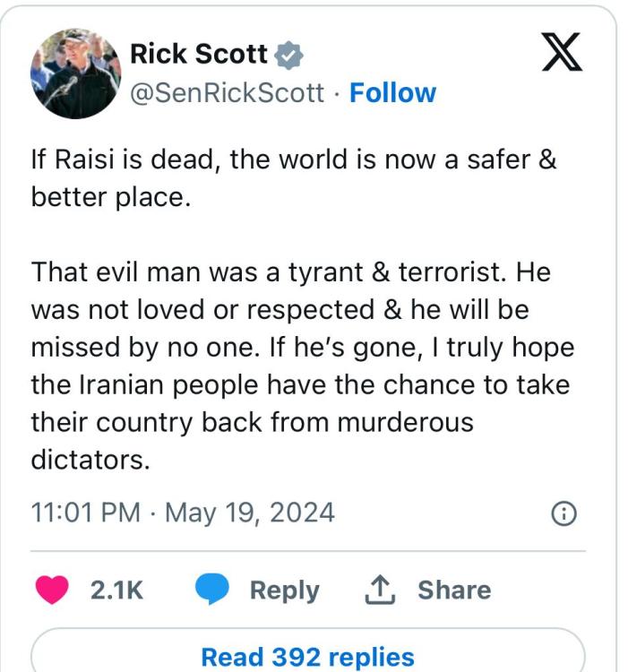628x672 pixels.
Task: Follow the @SenRickScott account
Action: [x=392, y=93]
